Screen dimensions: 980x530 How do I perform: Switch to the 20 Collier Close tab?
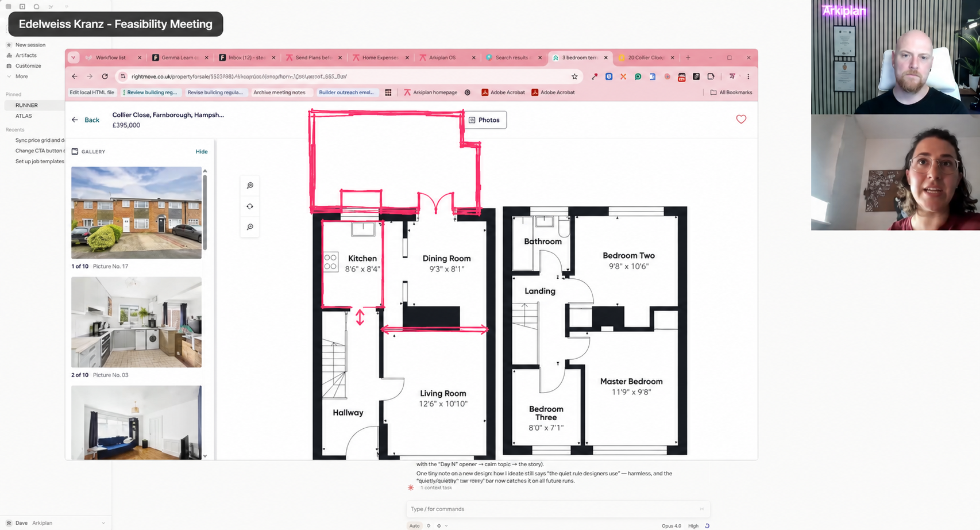[647, 57]
